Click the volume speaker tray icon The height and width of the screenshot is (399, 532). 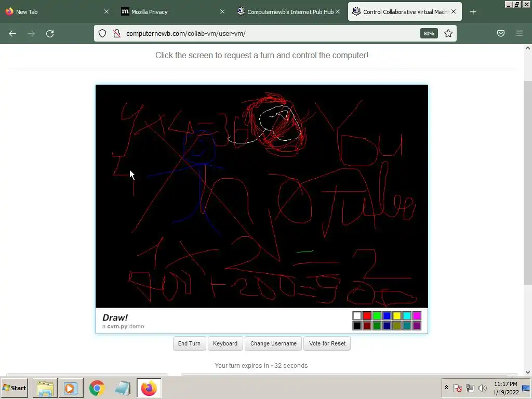[x=482, y=388]
